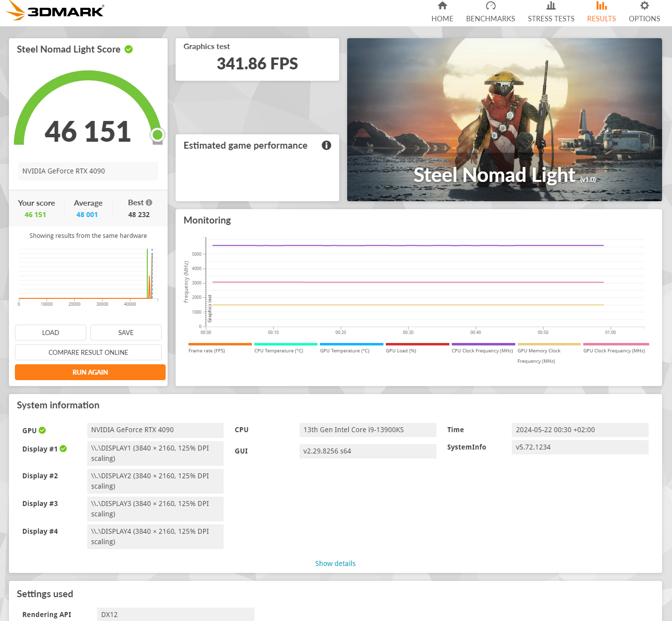Click the LOAD button
Viewport: 672px width, 621px height.
51,333
